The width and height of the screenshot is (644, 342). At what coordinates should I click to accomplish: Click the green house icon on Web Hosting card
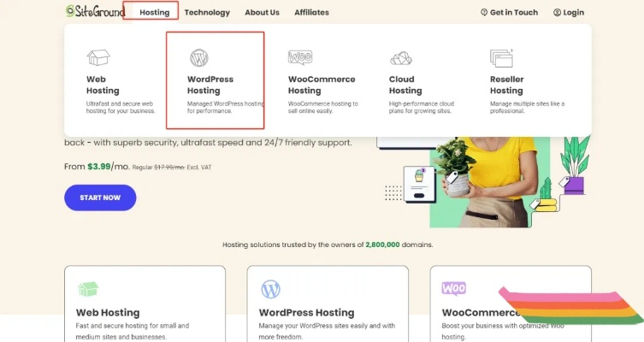pos(88,289)
